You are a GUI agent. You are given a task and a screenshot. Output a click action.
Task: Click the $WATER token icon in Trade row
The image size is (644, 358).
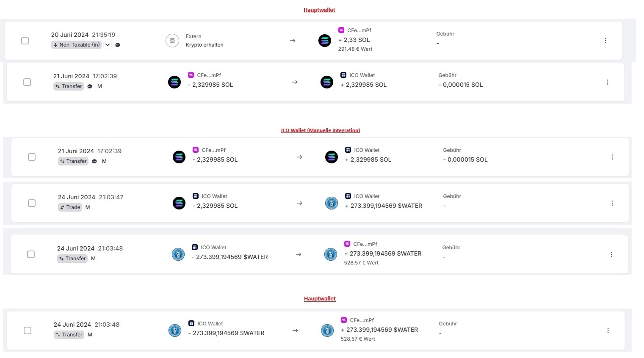pyautogui.click(x=332, y=203)
